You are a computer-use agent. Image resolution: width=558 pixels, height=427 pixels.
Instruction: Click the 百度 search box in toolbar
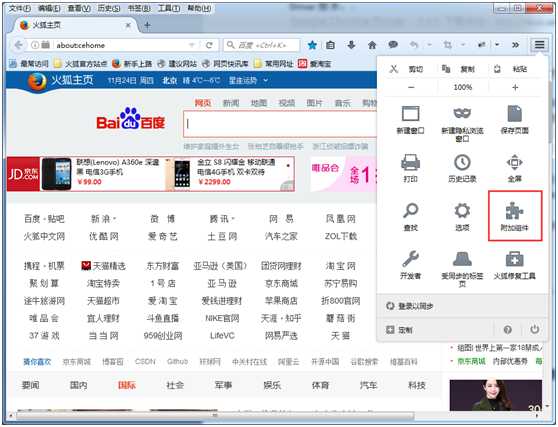262,45
